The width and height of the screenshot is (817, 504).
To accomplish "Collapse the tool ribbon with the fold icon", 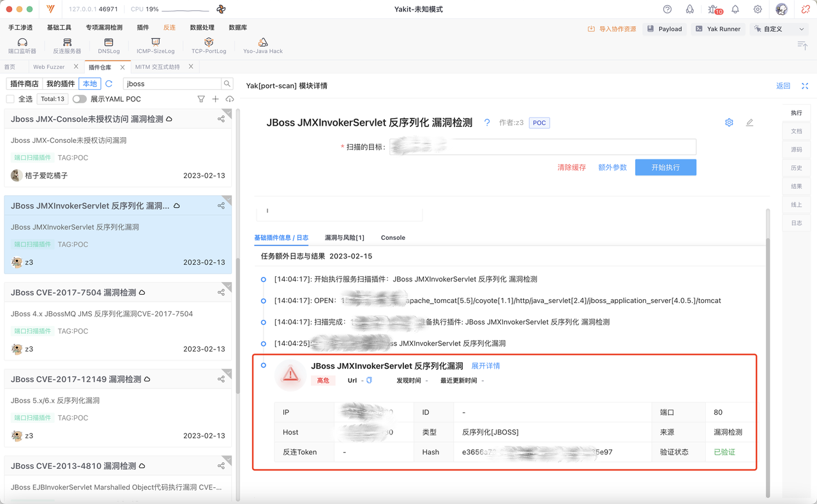I will [x=802, y=45].
